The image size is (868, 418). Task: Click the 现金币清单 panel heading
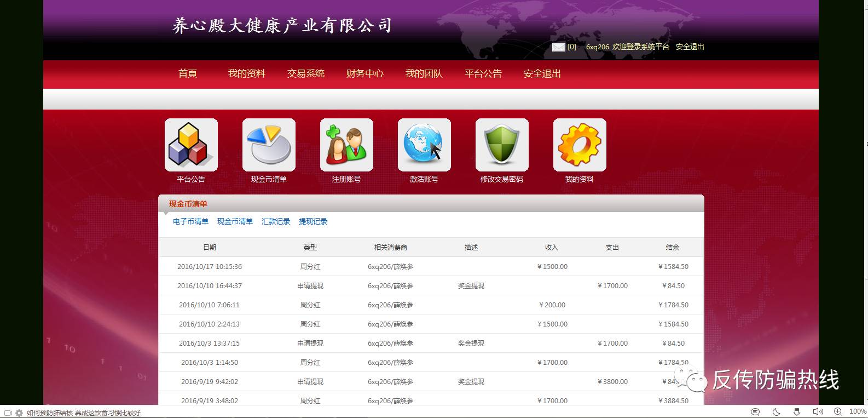(x=188, y=204)
